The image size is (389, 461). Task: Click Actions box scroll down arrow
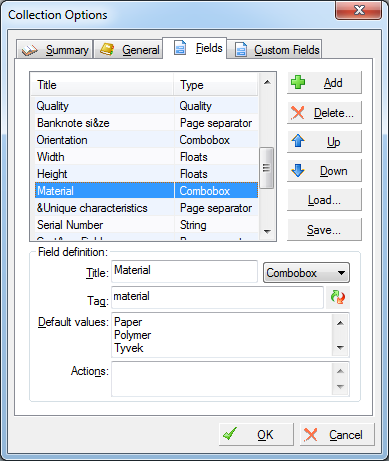pyautogui.click(x=340, y=387)
